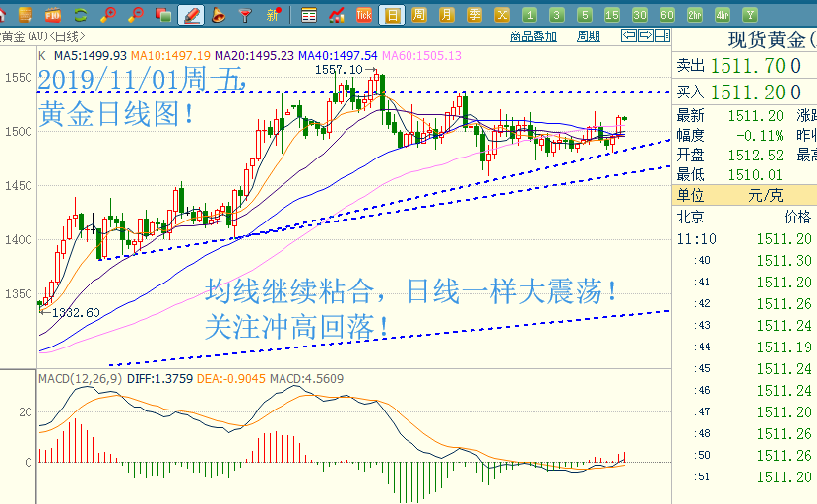The image size is (817, 504).
Task: Open the 商品叠加 overlay menu
Action: pos(534,36)
